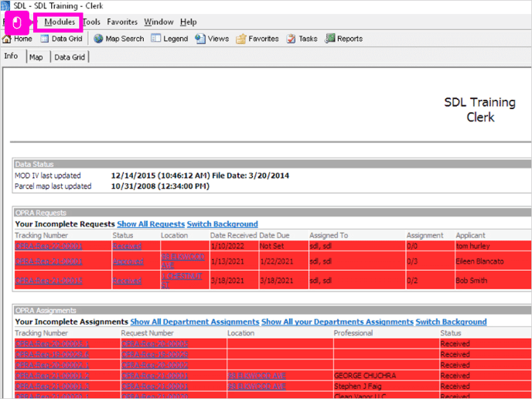Select Parcel map last updated date value
The height and width of the screenshot is (399, 532).
[160, 186]
